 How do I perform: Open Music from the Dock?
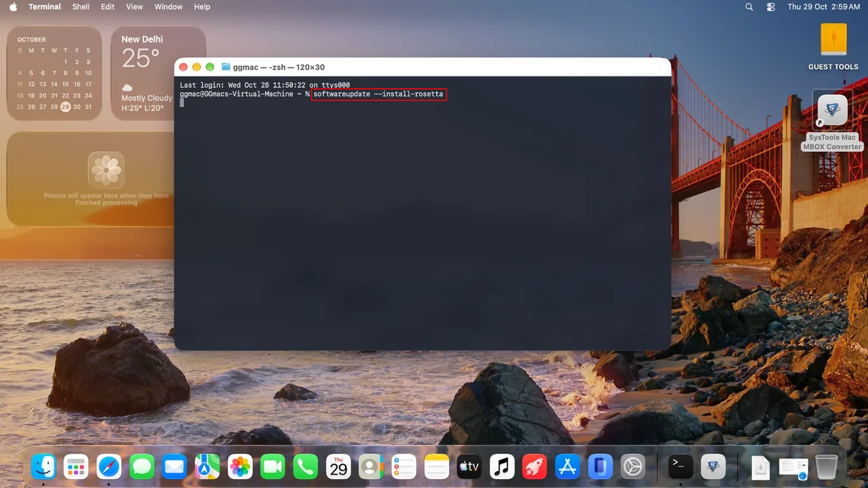point(502,466)
